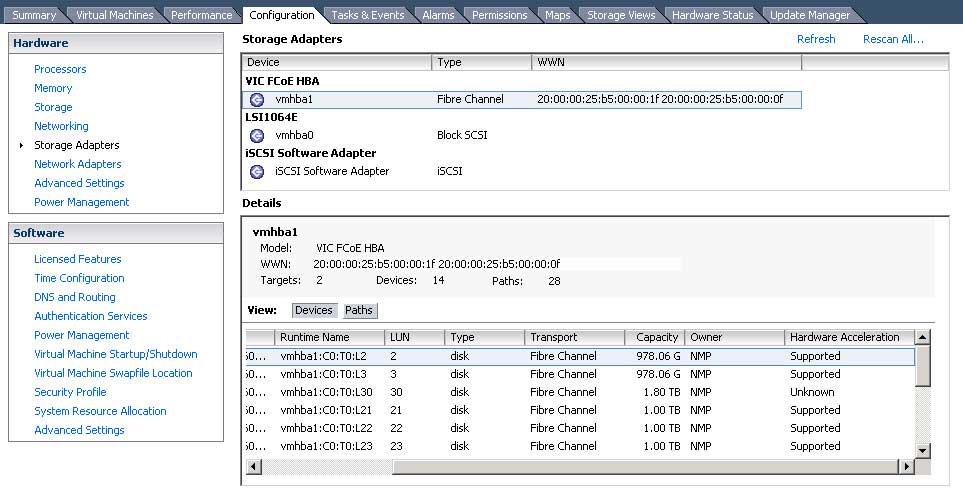Open Storage under Hardware

coord(53,107)
